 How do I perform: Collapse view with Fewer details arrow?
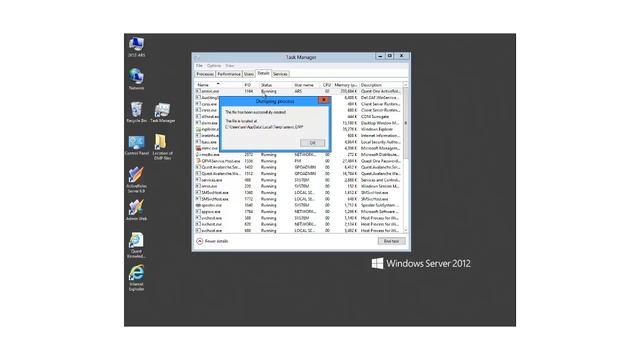(200, 241)
